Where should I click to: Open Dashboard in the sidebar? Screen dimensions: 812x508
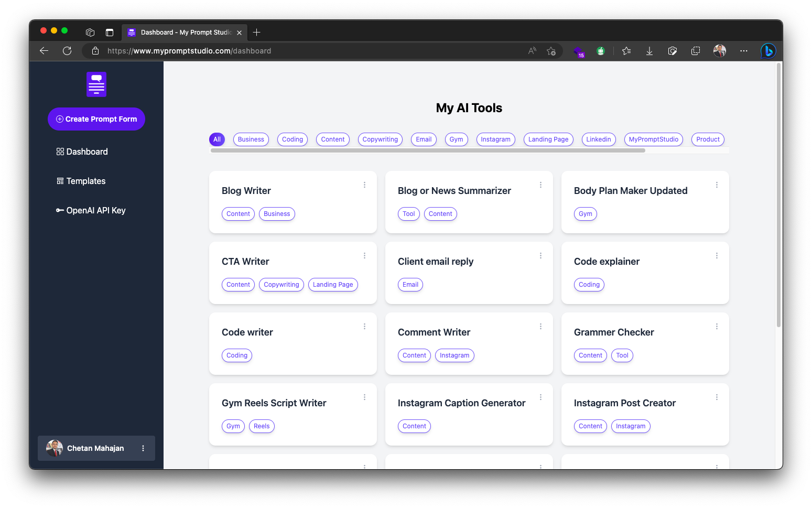click(x=82, y=152)
